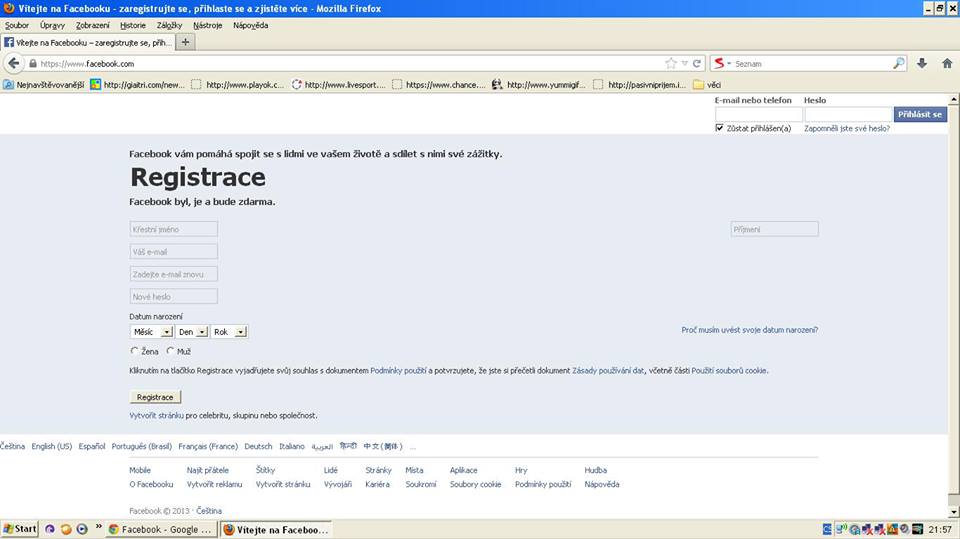Click the Příjmení field

coord(774,229)
